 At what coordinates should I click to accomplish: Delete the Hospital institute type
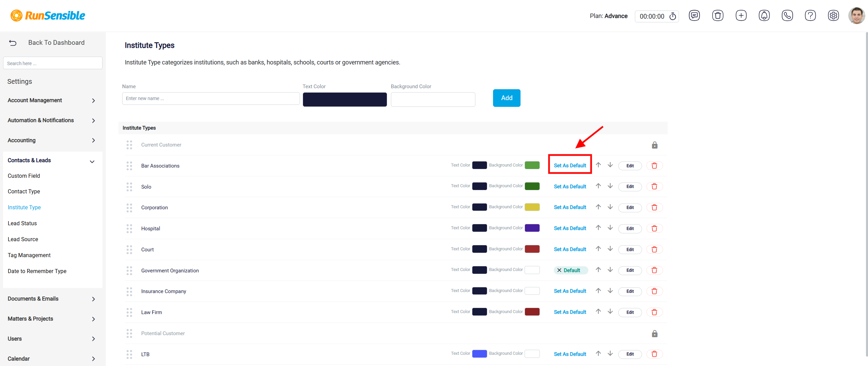click(x=655, y=229)
